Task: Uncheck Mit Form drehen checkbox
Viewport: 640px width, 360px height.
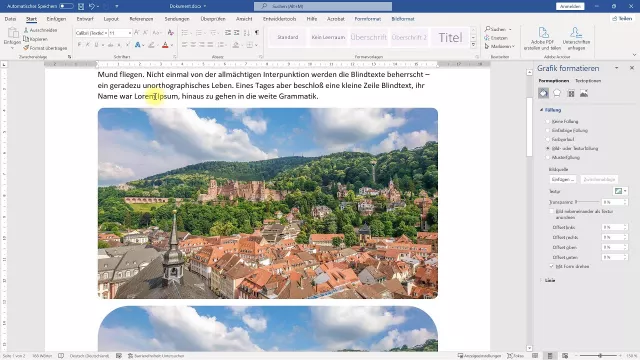Action: pos(551,266)
